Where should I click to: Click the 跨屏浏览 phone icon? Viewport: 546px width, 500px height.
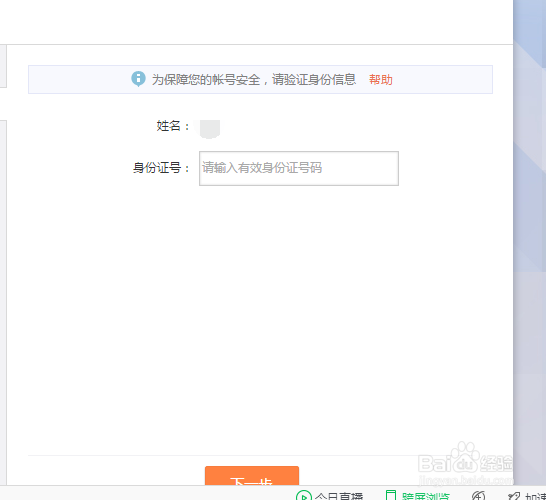click(x=391, y=495)
